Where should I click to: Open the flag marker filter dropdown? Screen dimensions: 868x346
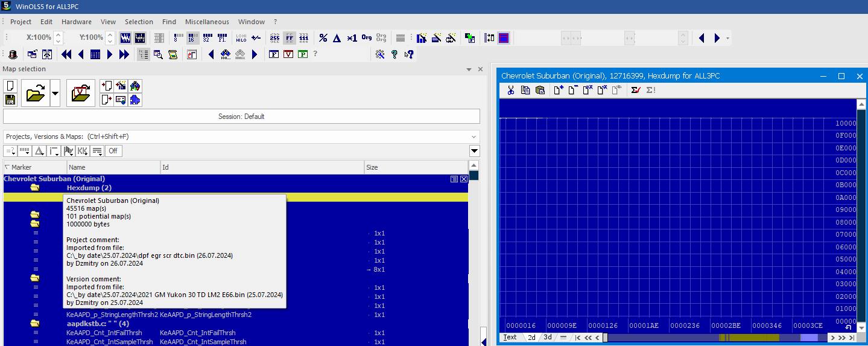(x=68, y=151)
